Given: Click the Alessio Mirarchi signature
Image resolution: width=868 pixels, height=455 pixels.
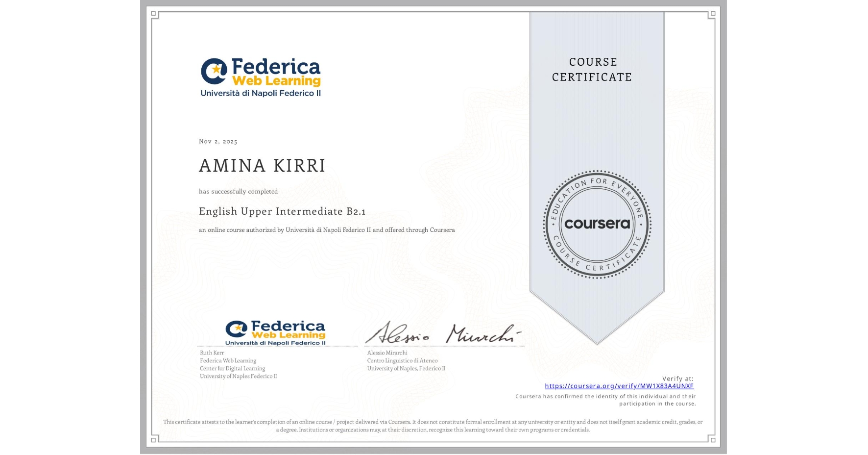Looking at the screenshot, I should [x=443, y=333].
